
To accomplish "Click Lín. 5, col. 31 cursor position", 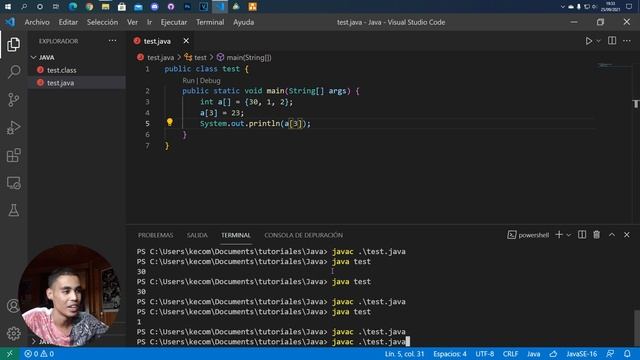I will click(404, 354).
